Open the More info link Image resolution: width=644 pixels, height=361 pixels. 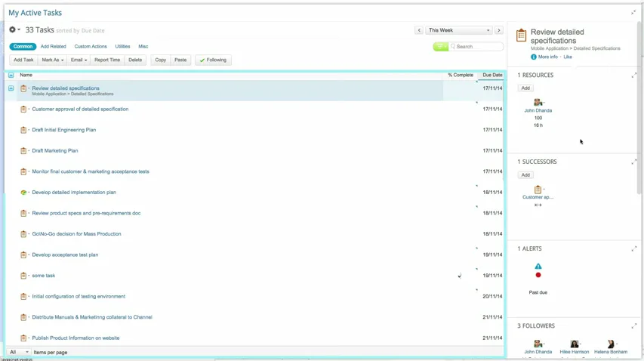pos(548,57)
